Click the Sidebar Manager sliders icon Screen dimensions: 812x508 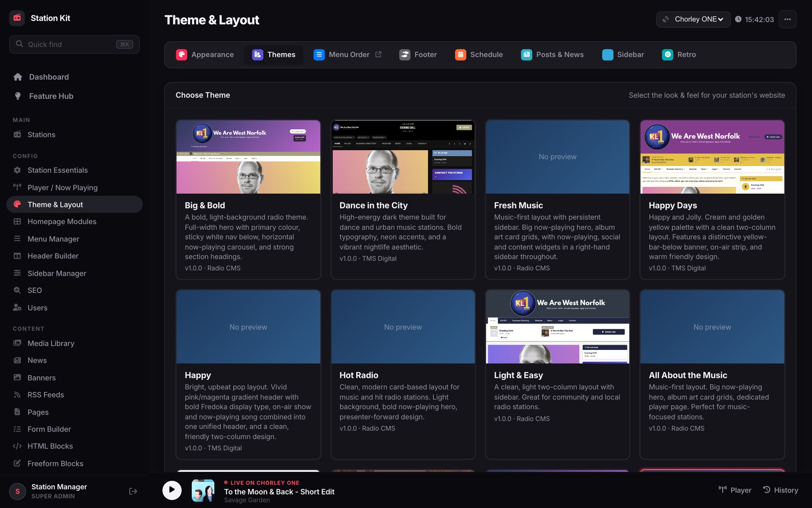(x=17, y=273)
